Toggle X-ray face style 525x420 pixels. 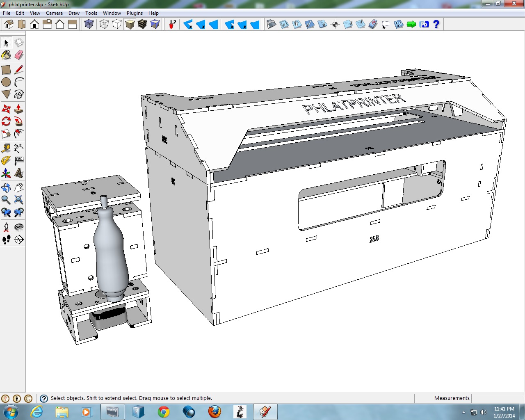89,25
